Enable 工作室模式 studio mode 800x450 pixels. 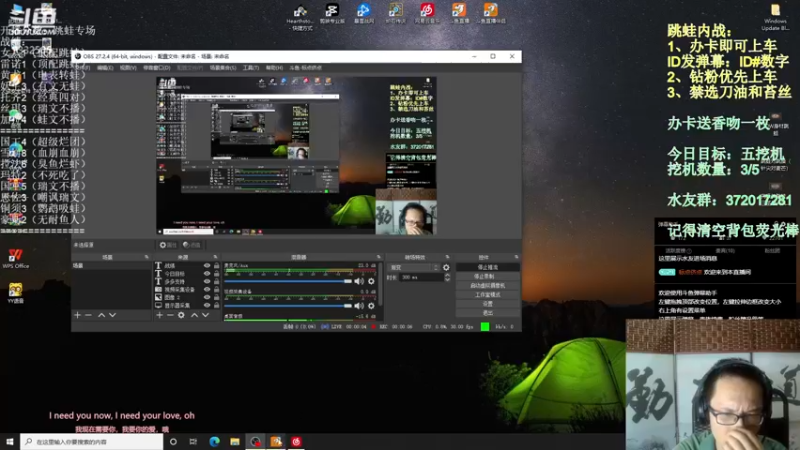click(487, 295)
